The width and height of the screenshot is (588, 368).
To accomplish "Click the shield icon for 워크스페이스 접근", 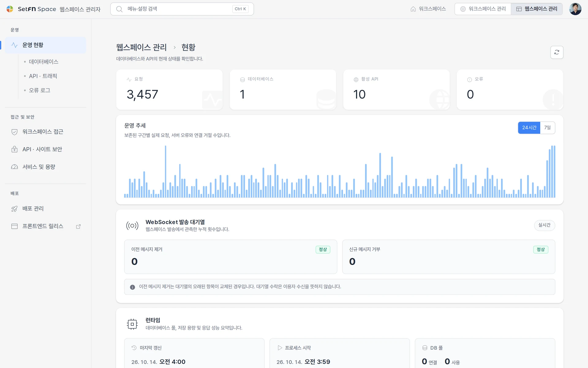I will click(x=14, y=132).
